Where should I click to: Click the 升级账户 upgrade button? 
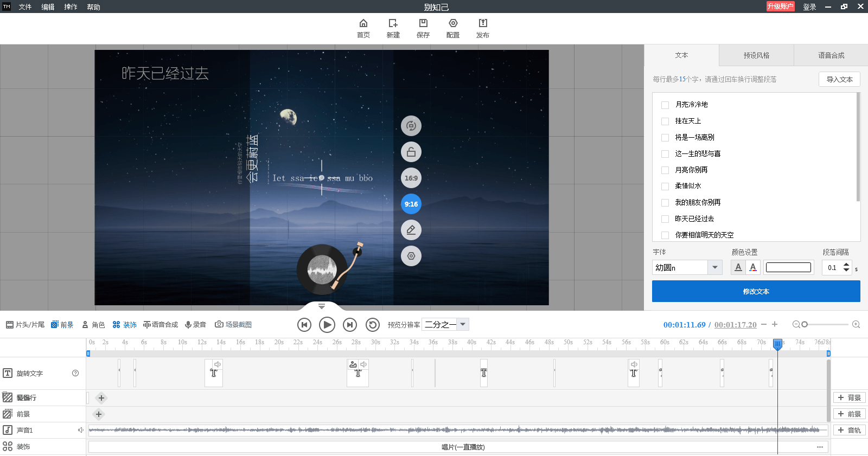pos(780,7)
